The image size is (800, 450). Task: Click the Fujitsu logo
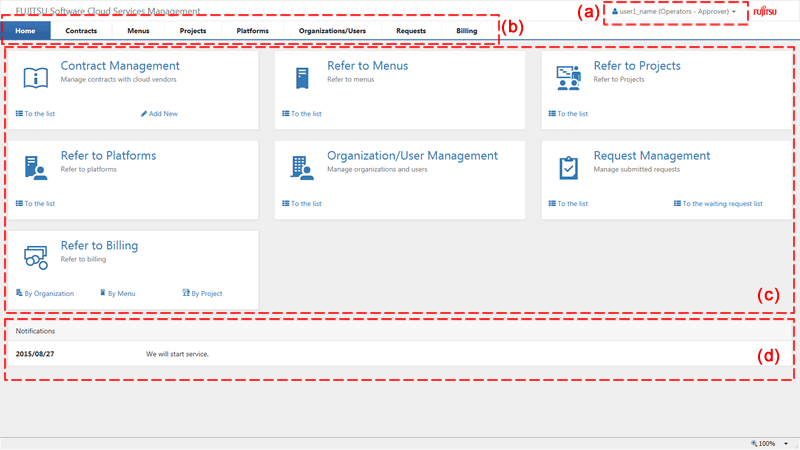765,11
